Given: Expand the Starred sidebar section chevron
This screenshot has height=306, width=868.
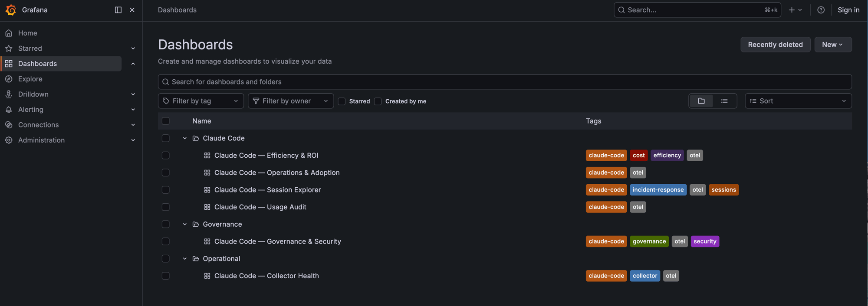Looking at the screenshot, I should click(133, 49).
